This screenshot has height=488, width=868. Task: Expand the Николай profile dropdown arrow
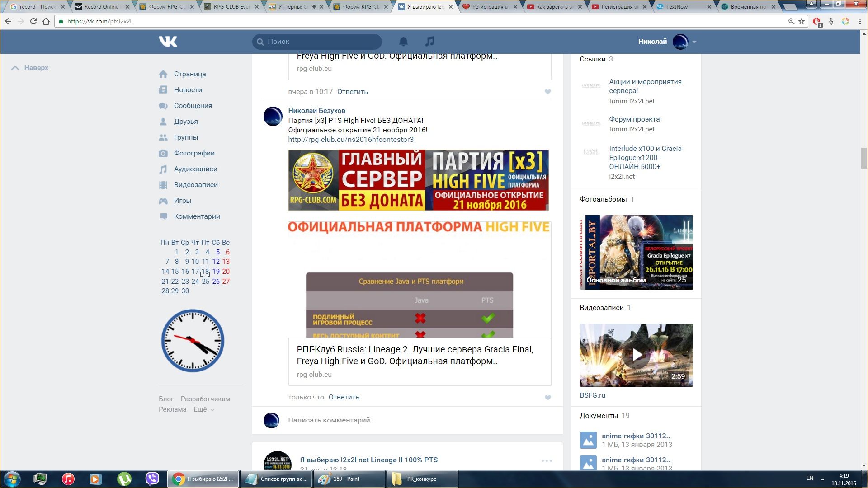[694, 42]
